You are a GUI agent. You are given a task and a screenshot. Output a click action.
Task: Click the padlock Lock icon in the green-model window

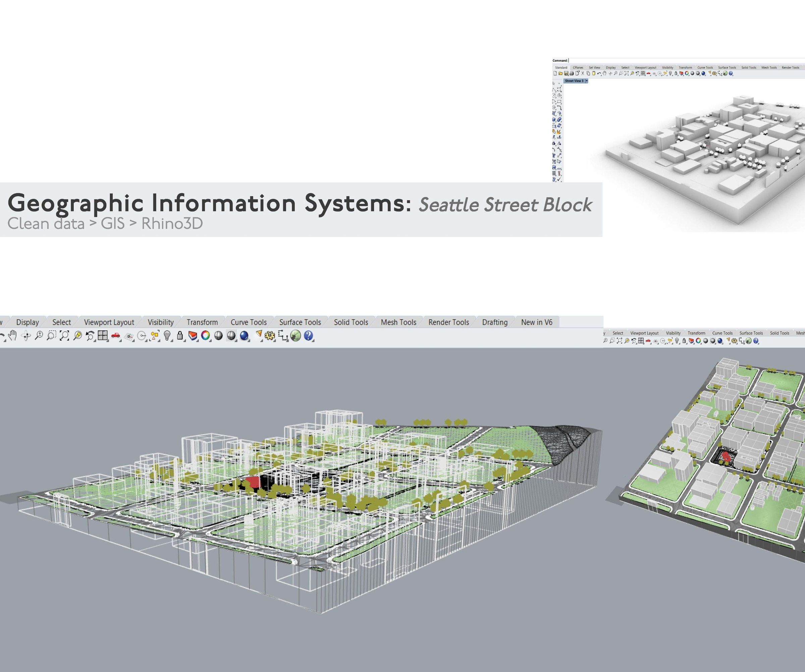tap(684, 341)
